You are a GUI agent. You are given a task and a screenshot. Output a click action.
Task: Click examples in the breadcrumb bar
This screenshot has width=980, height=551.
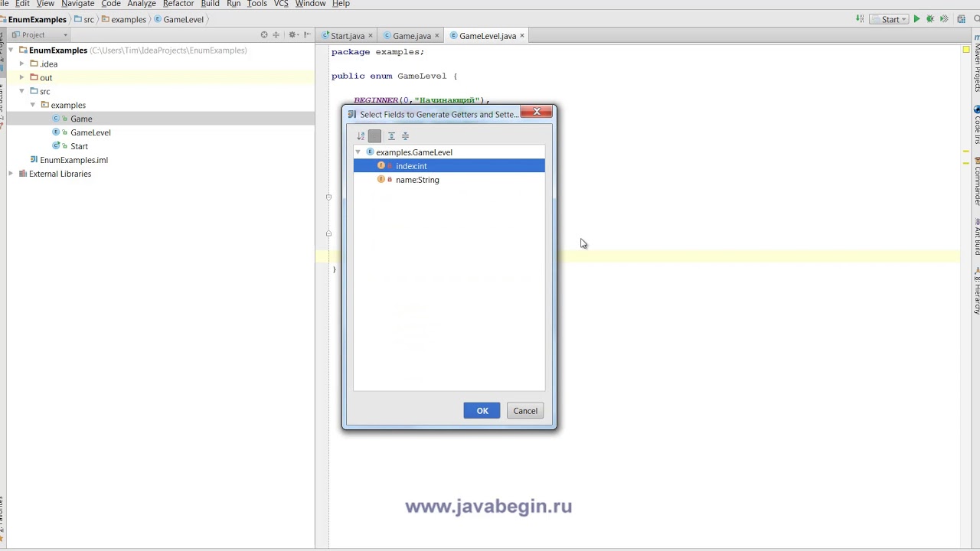(x=123, y=19)
